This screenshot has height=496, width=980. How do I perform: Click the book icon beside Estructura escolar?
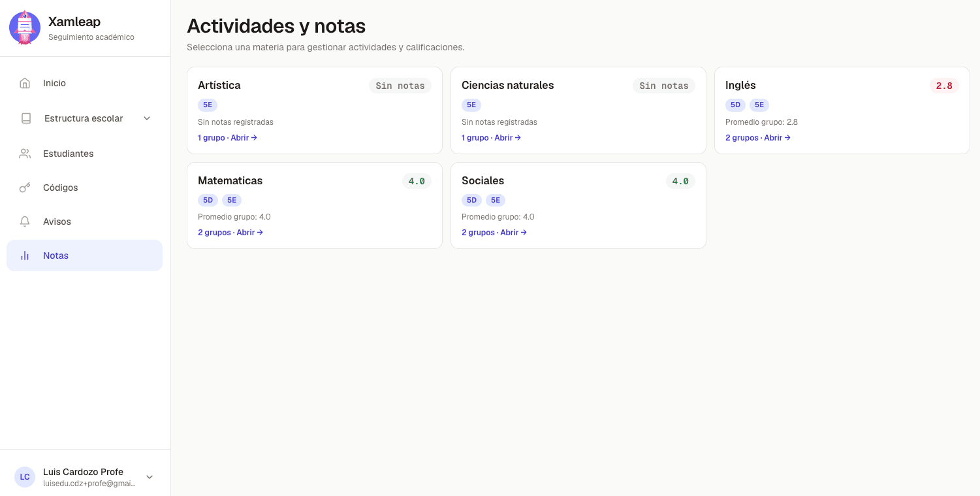(x=26, y=118)
